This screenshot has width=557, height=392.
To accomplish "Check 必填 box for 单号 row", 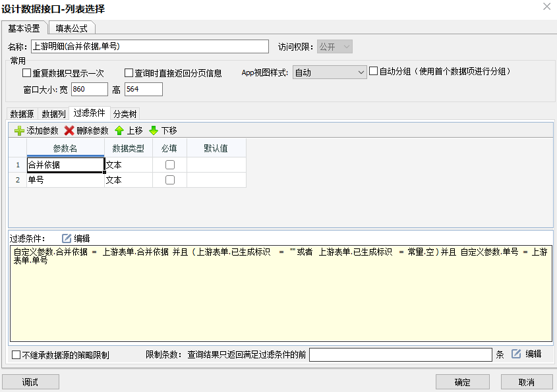I will pyautogui.click(x=170, y=180).
